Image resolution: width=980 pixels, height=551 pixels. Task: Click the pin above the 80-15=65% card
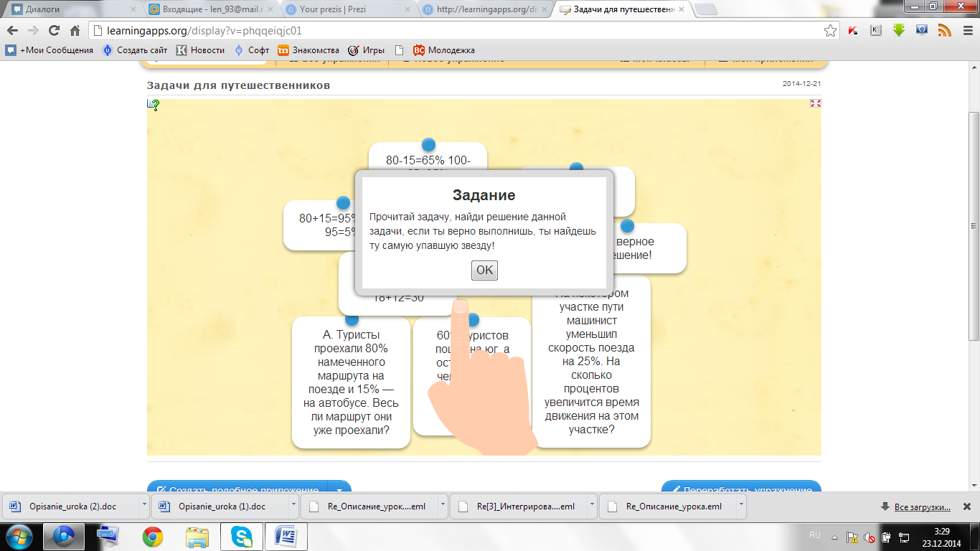[428, 145]
